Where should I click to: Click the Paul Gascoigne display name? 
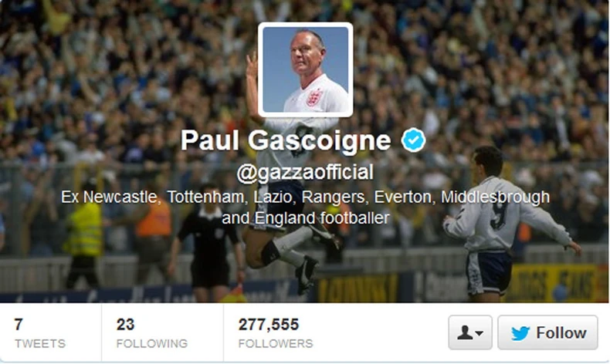(x=286, y=140)
